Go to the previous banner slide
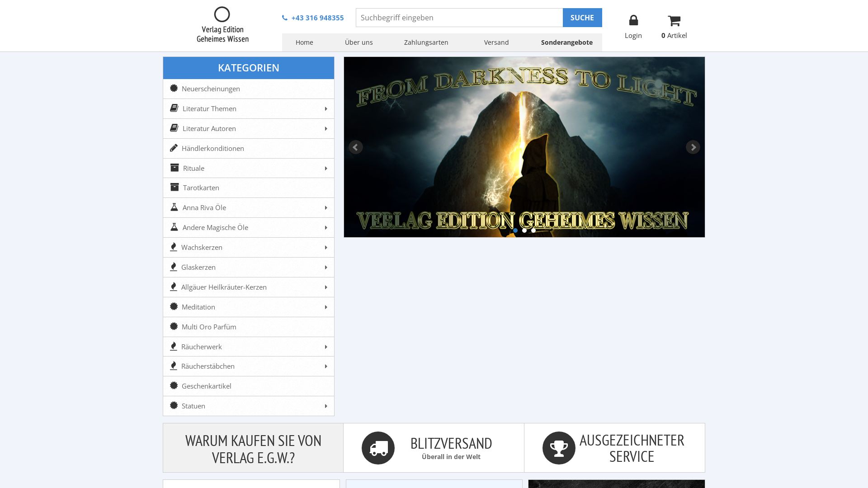This screenshot has width=868, height=488. 355,147
